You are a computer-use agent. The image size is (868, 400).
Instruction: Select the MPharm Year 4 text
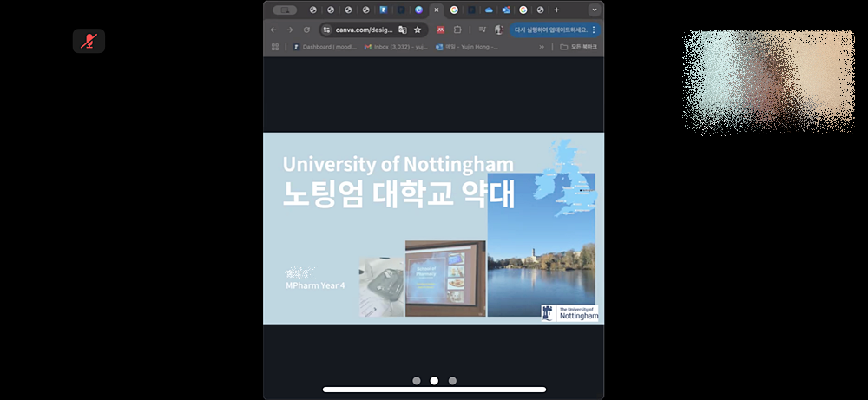315,286
